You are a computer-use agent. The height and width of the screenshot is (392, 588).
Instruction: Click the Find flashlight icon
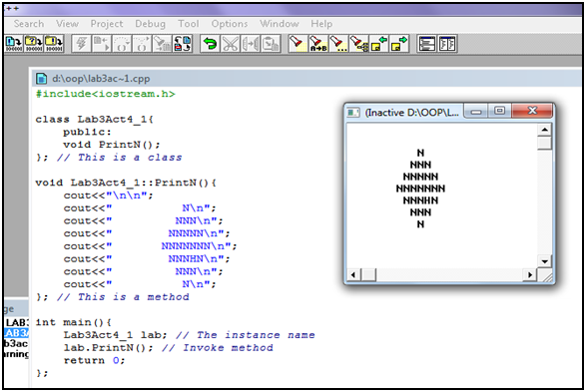297,44
